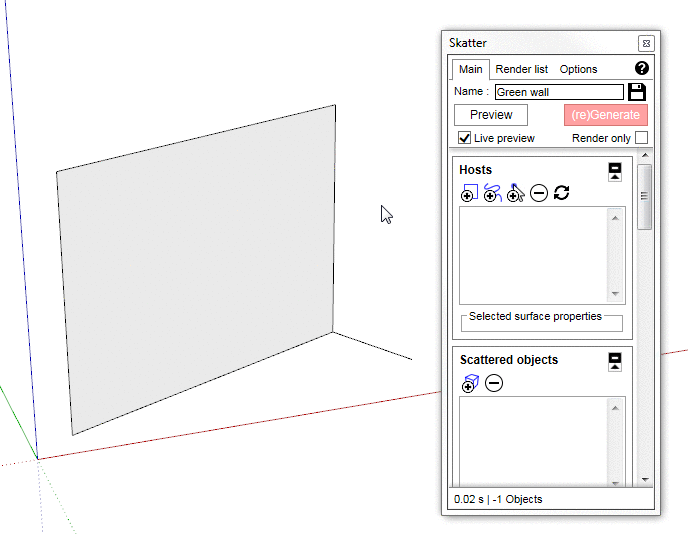Add a scattered object with cube icon
The image size is (688, 534).
click(x=470, y=384)
